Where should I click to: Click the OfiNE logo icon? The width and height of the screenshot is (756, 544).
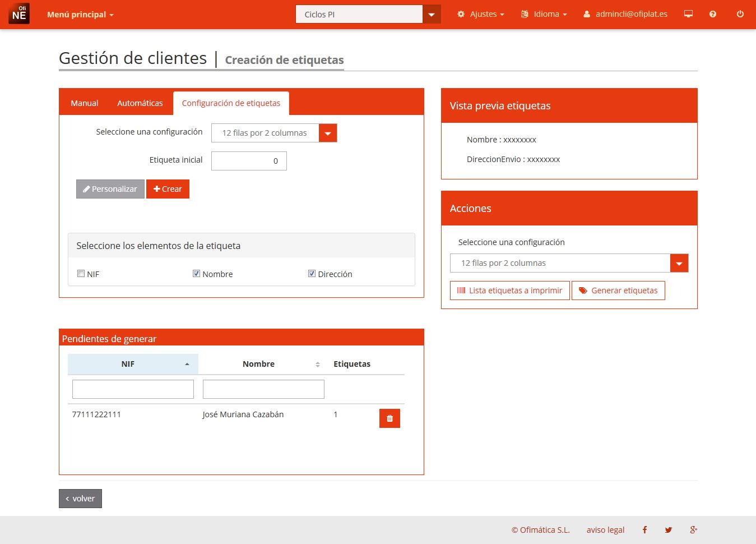(19, 13)
